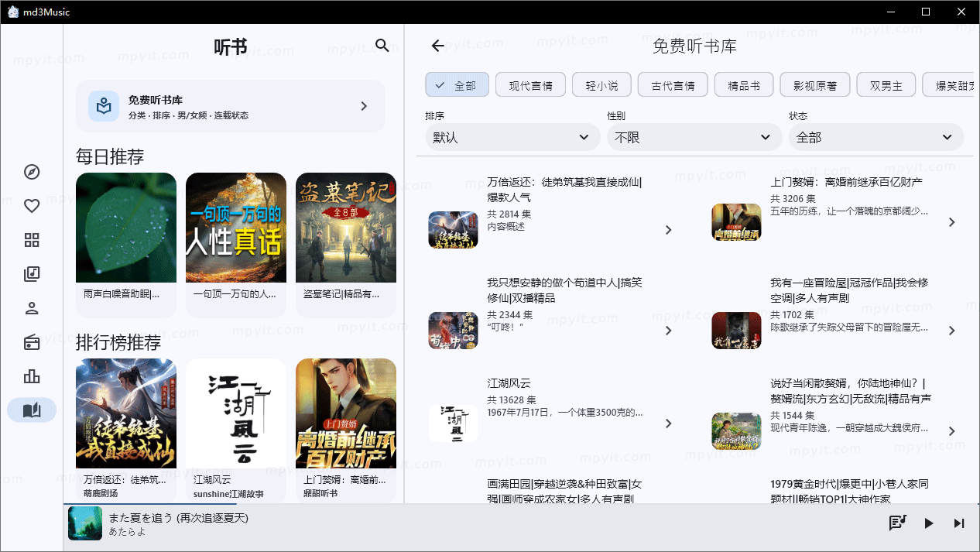Click the 鼎甜听书 author label
The height and width of the screenshot is (552, 980).
point(321,493)
